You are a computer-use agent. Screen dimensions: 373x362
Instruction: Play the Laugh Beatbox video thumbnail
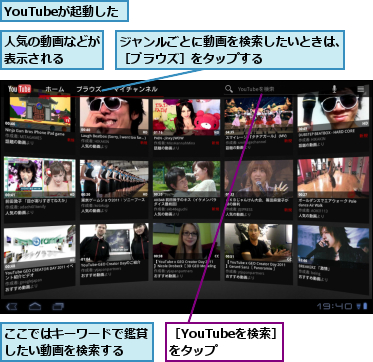[114, 115]
